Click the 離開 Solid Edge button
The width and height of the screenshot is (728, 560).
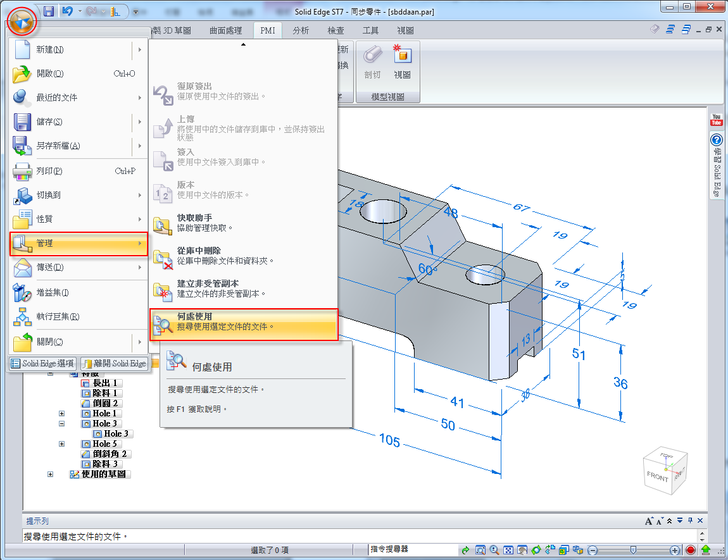pos(114,363)
